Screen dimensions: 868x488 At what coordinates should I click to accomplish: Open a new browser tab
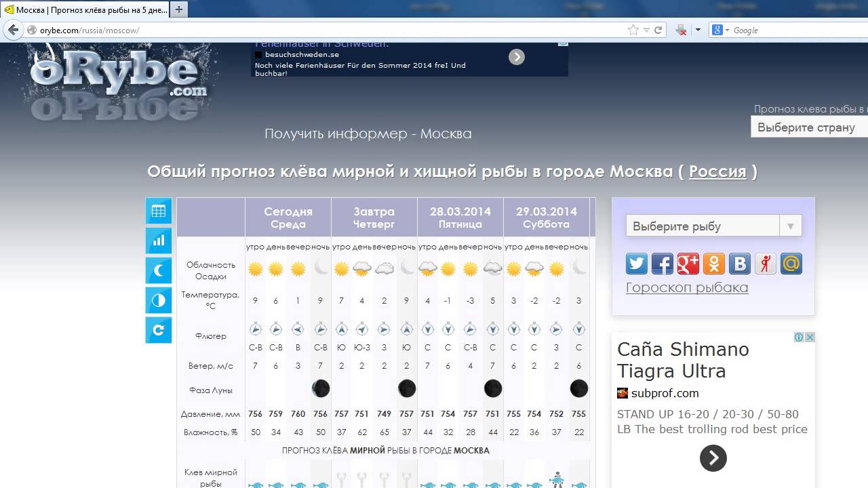pos(179,9)
